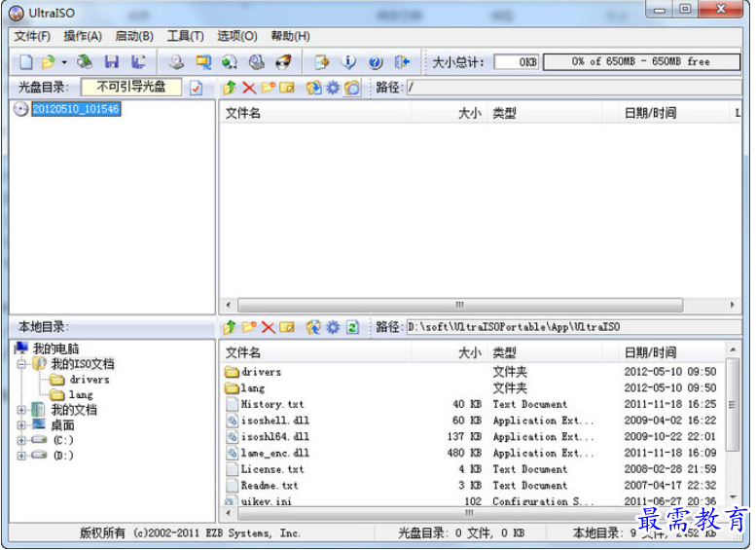Create a new folder in the local directory toolbar
Image resolution: width=756 pixels, height=550 pixels.
(249, 327)
